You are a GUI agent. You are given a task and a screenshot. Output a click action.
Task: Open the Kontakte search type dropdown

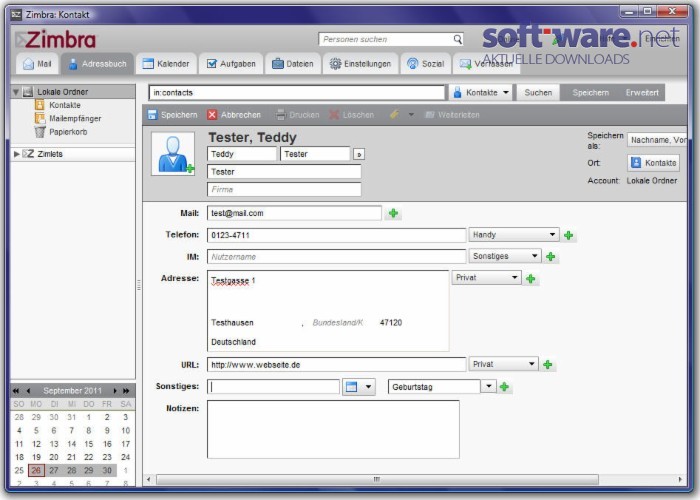point(506,92)
